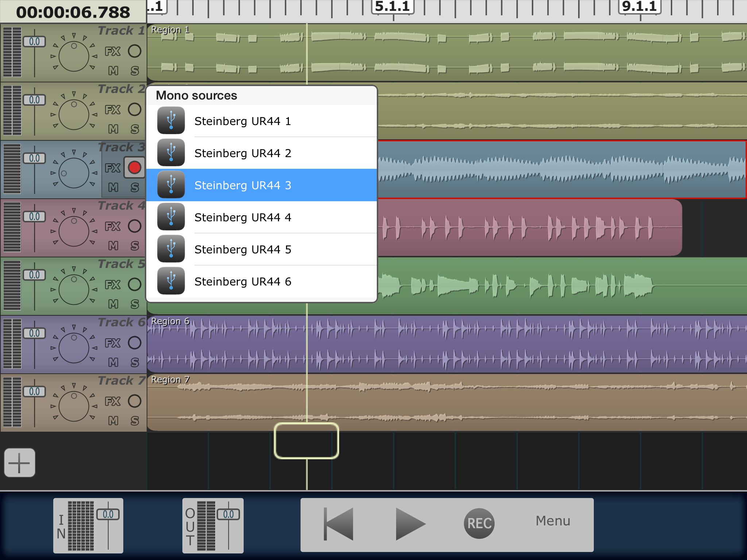Viewport: 747px width, 560px height.
Task: Click the Track 3 pan knob
Action: (x=74, y=173)
